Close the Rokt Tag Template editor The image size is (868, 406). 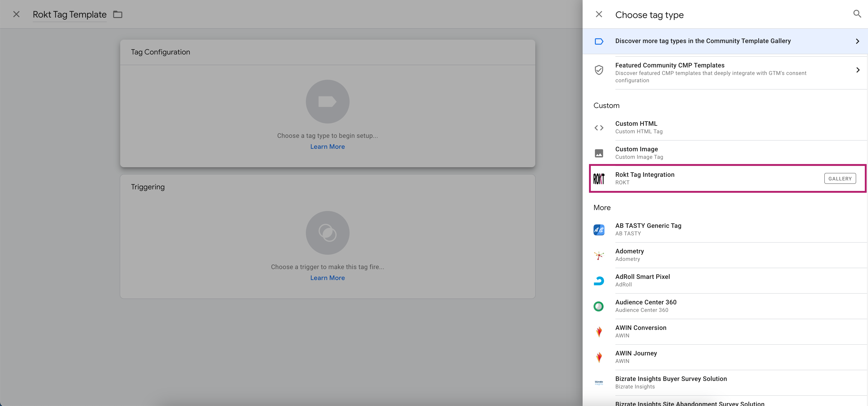[x=16, y=14]
